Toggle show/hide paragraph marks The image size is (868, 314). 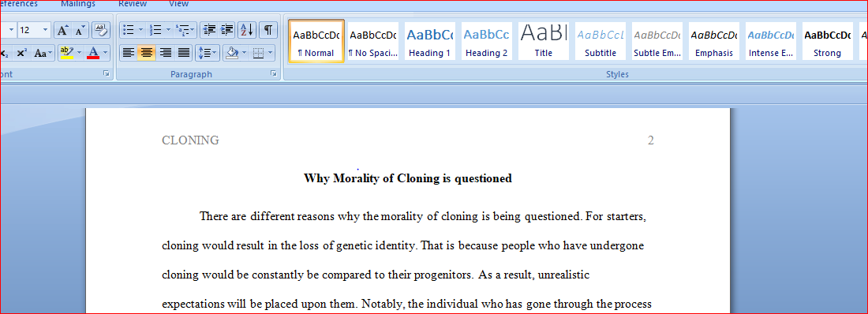(x=268, y=30)
